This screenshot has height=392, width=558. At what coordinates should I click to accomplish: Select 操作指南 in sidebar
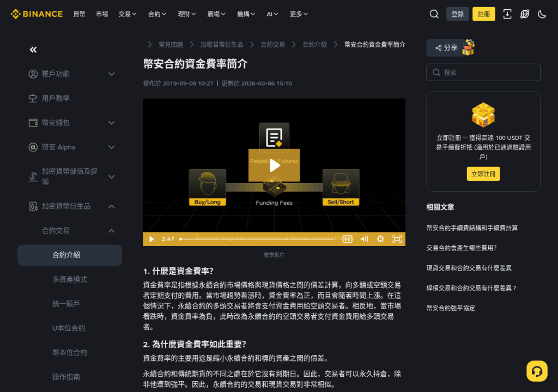(66, 377)
